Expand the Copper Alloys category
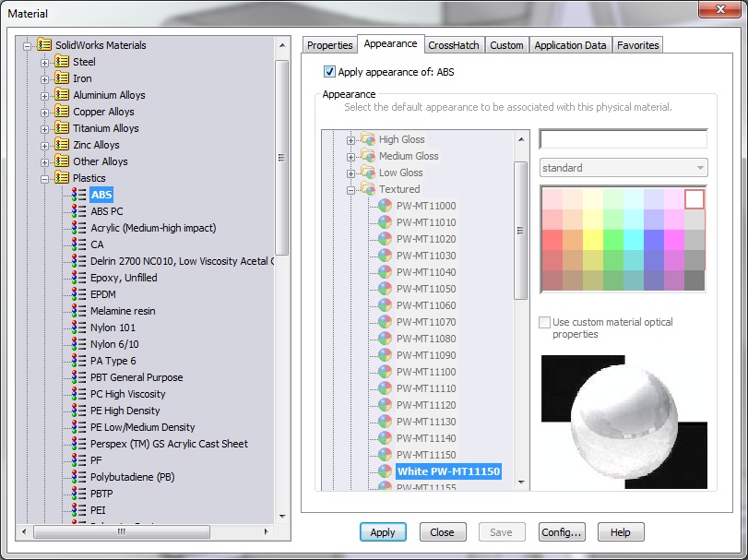 pos(44,113)
